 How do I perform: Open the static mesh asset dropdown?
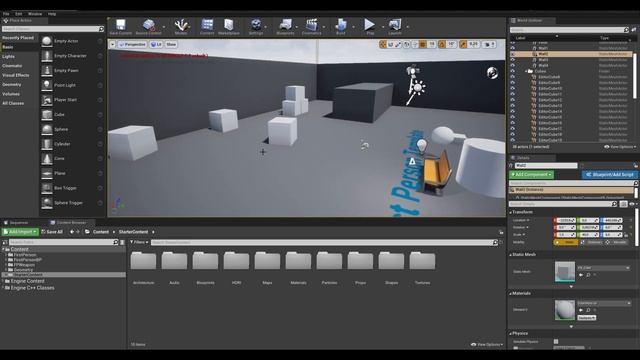coord(604,268)
